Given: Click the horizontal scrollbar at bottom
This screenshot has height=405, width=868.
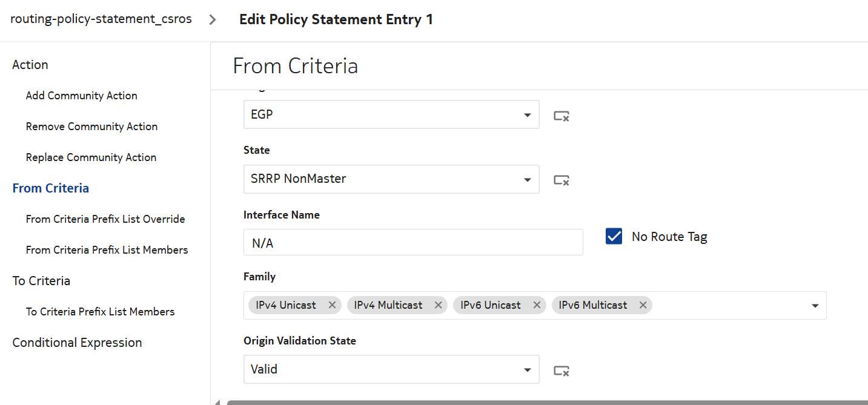Looking at the screenshot, I should point(545,402).
